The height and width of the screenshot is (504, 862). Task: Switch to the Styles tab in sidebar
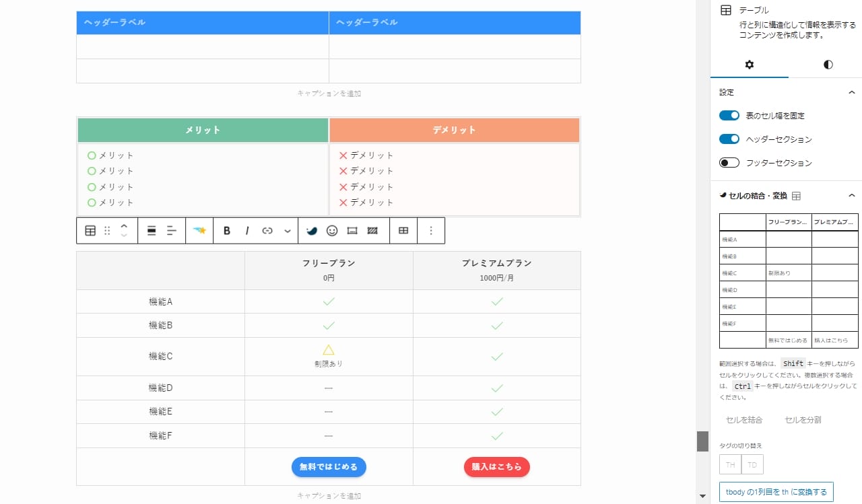(x=828, y=65)
